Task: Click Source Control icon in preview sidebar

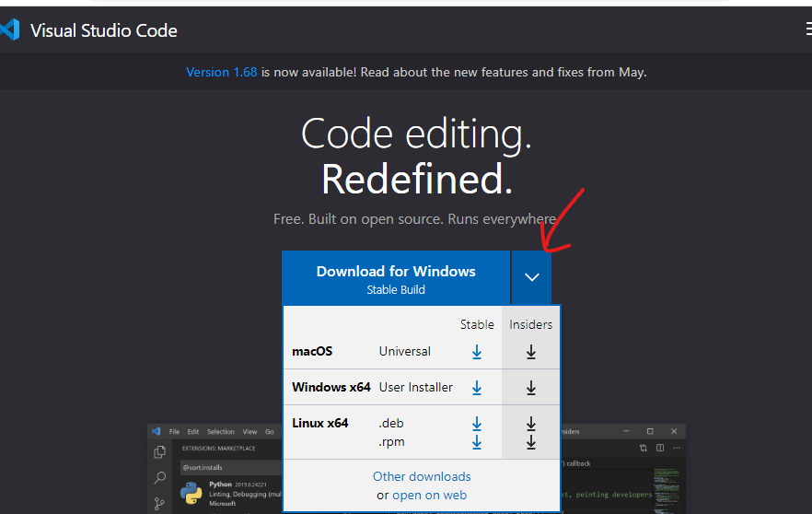Action: coord(159,503)
